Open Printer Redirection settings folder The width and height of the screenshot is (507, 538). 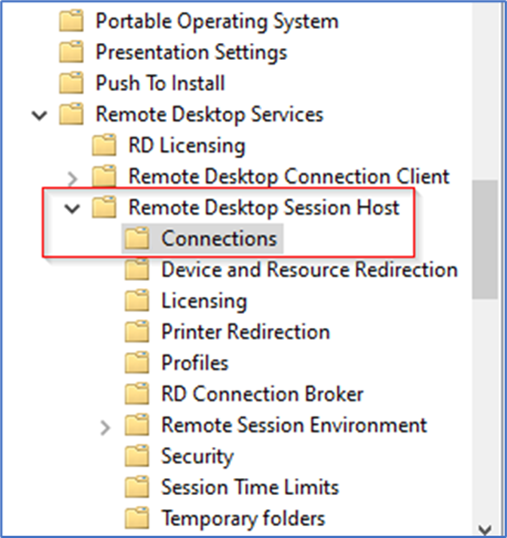(245, 332)
